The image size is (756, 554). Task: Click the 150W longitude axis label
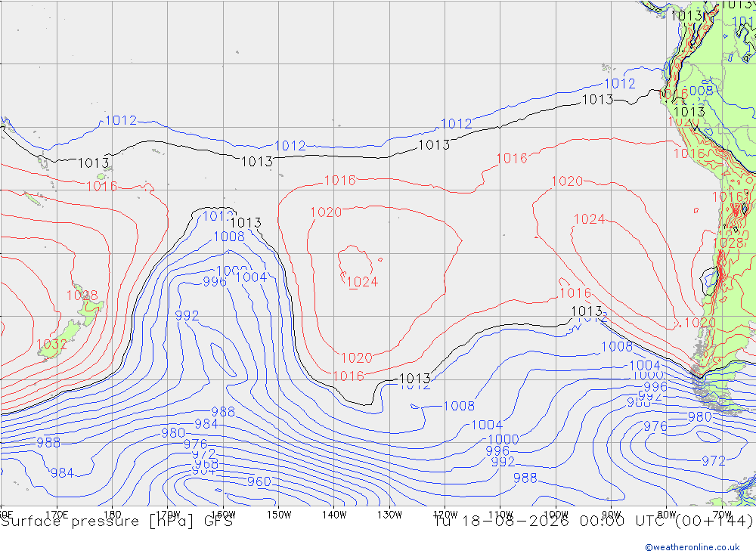(279, 514)
